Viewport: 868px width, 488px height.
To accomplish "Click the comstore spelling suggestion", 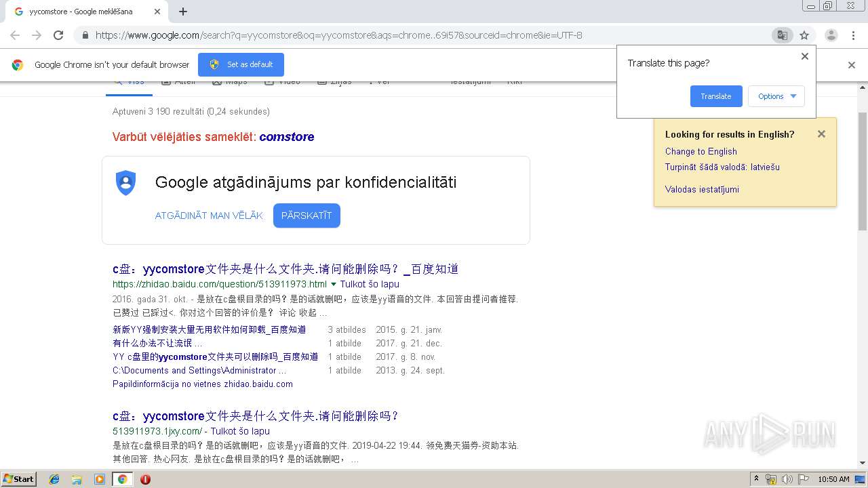I will pyautogui.click(x=287, y=137).
